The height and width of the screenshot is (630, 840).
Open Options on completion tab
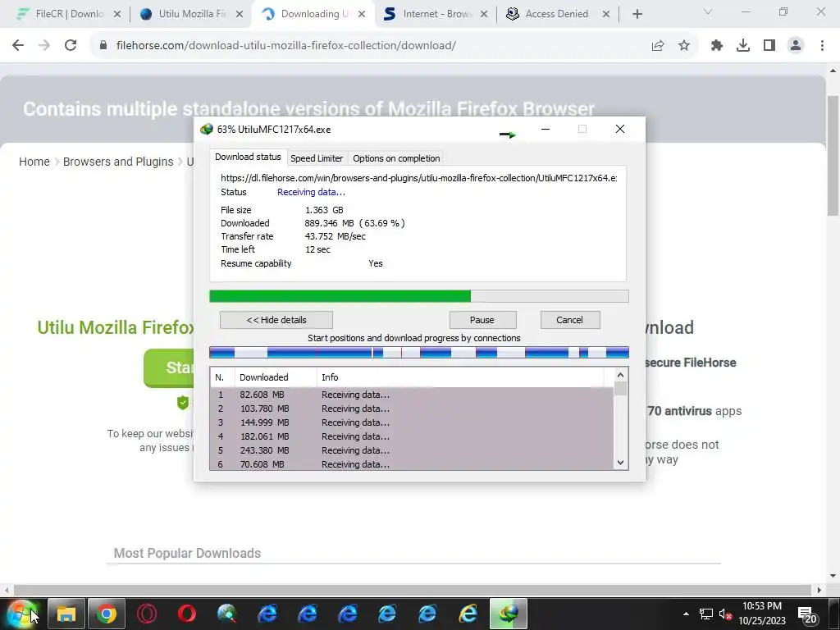click(x=396, y=158)
